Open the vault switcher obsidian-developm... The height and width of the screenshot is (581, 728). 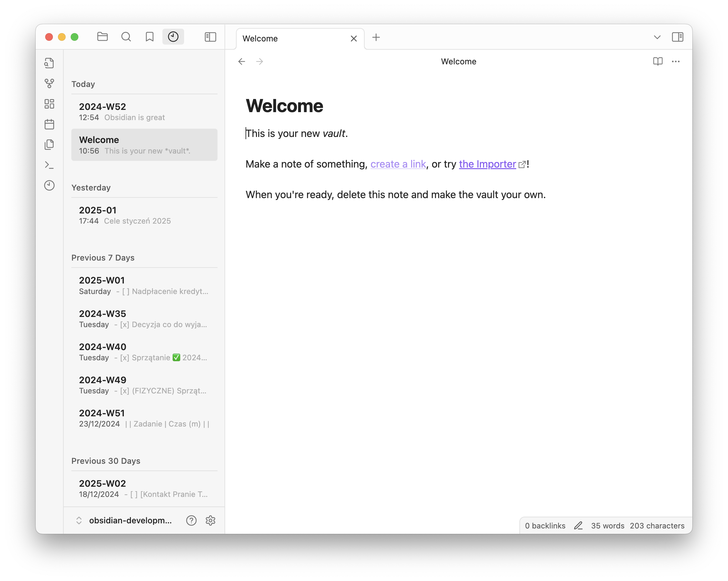130,520
